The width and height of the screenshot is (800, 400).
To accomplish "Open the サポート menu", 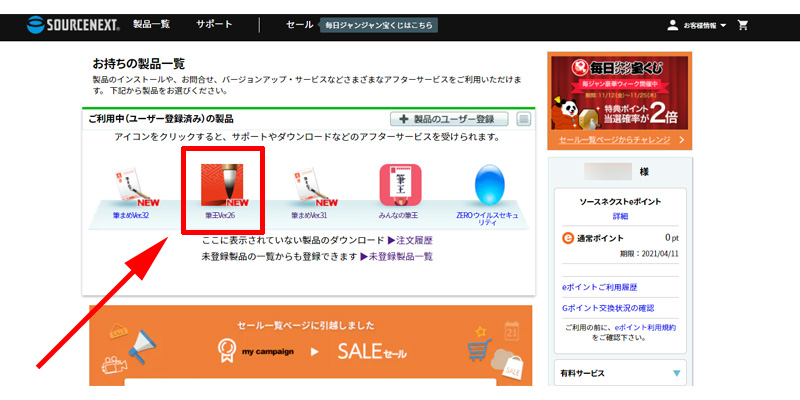I will coord(214,24).
